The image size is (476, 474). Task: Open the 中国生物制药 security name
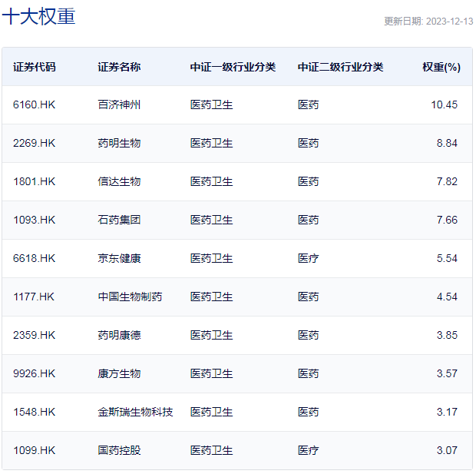130,297
